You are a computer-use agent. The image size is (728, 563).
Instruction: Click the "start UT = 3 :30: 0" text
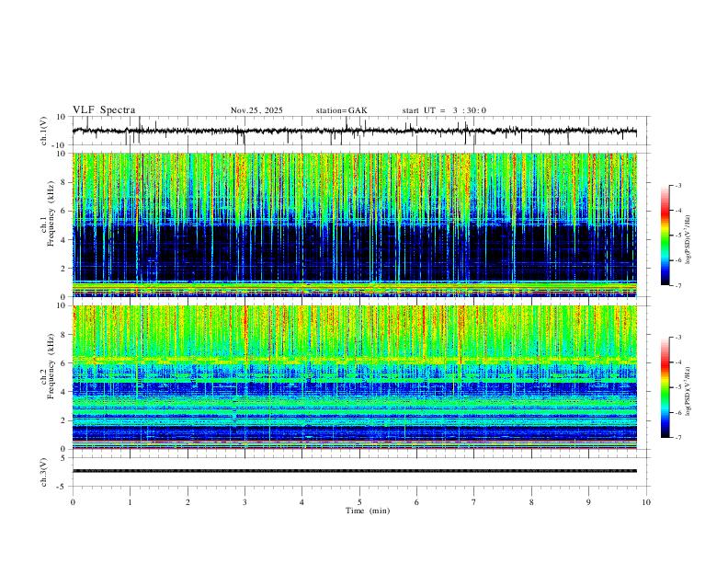[x=444, y=110]
